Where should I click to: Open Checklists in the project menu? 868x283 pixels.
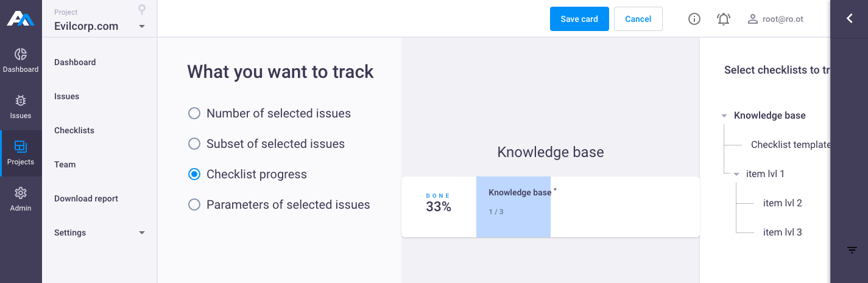pyautogui.click(x=74, y=130)
